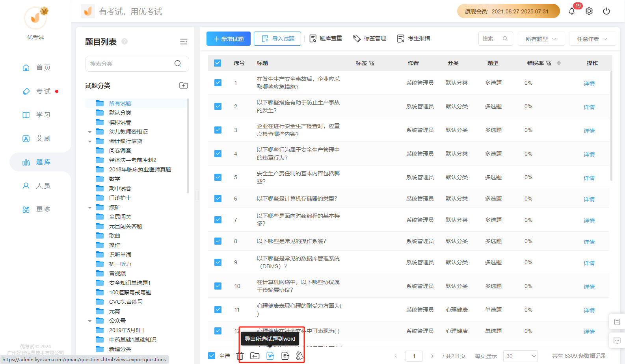Click 详情 link for row 1
The image size is (625, 364).
click(589, 84)
